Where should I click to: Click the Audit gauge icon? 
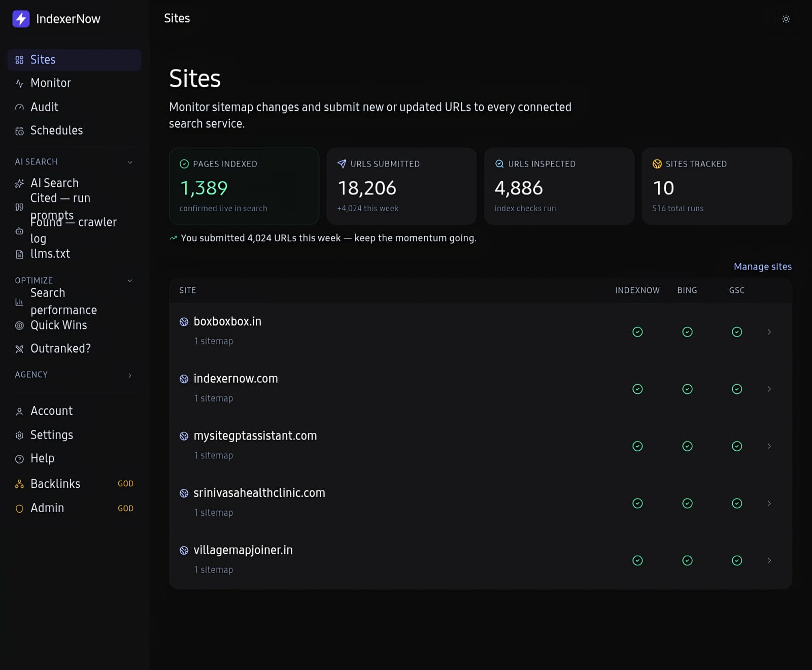(x=19, y=108)
